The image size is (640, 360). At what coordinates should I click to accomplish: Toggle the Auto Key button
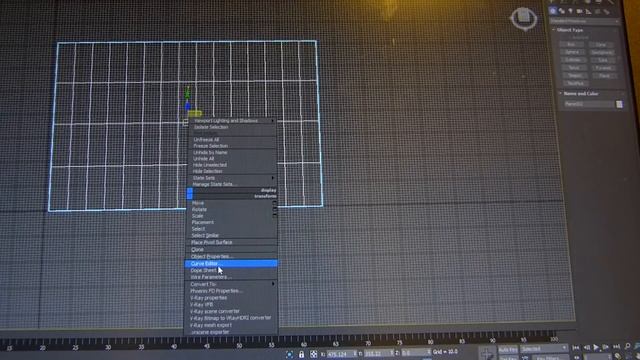point(507,349)
